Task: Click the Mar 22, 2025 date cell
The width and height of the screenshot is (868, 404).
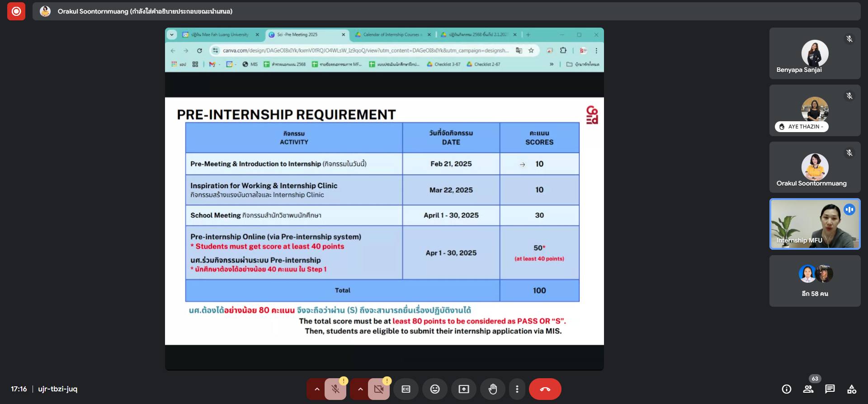Action: pos(451,190)
